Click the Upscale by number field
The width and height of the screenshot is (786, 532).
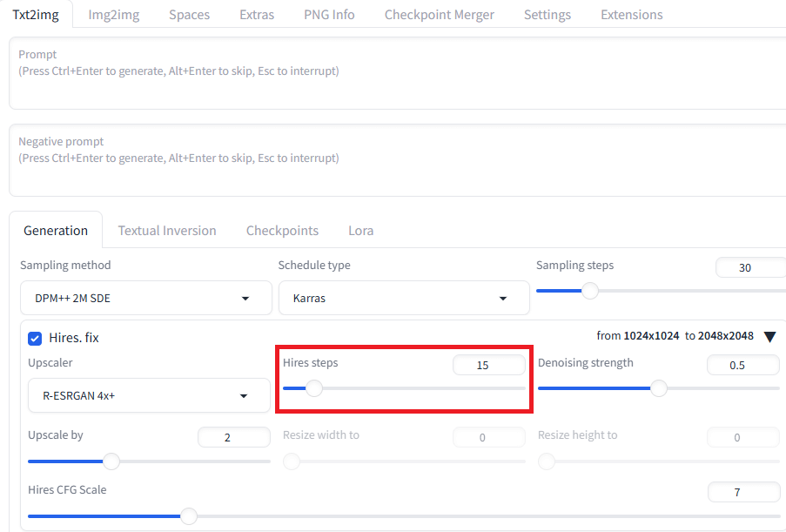point(233,437)
